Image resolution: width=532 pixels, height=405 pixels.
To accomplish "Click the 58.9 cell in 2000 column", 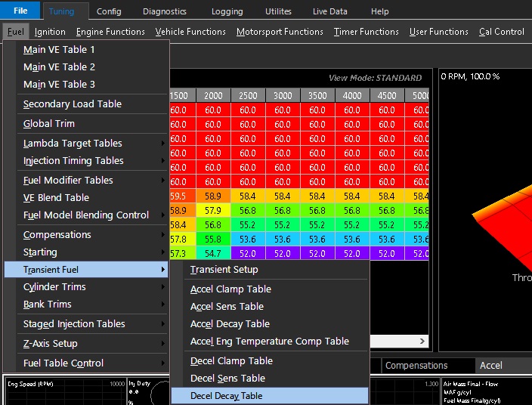I will [x=213, y=196].
